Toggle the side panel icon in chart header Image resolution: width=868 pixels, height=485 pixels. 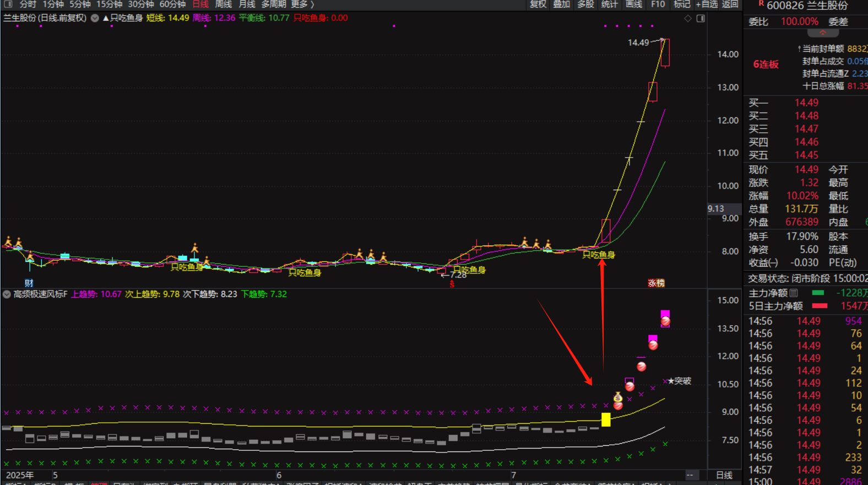[x=701, y=18]
